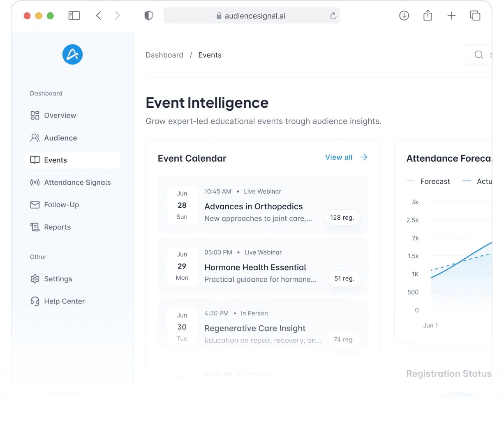Show the tab overview icon

click(x=475, y=16)
